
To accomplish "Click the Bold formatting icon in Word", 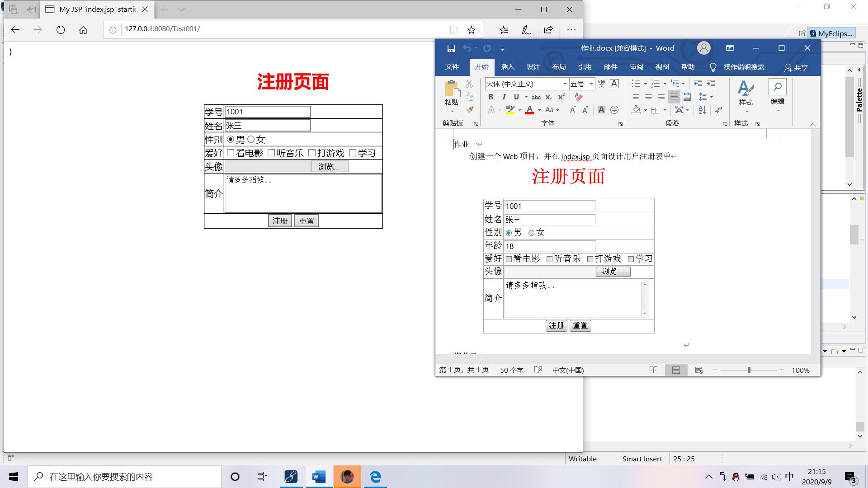I will (x=491, y=97).
